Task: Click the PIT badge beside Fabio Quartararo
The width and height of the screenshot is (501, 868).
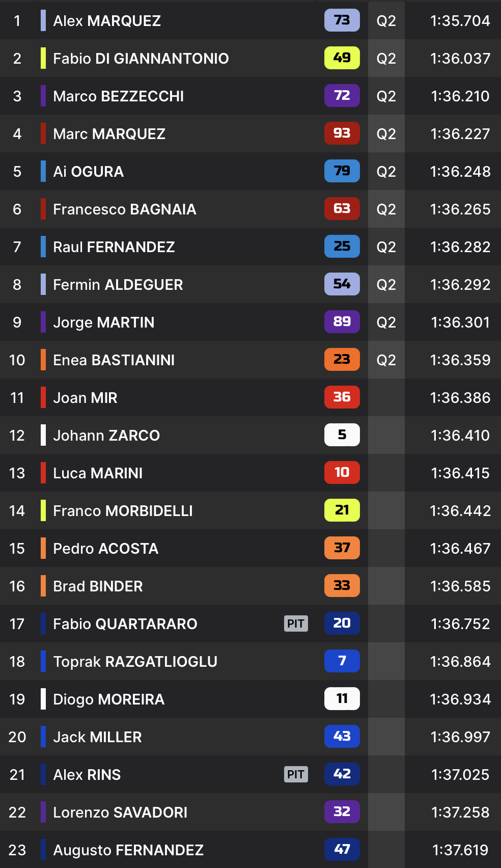Action: [296, 623]
